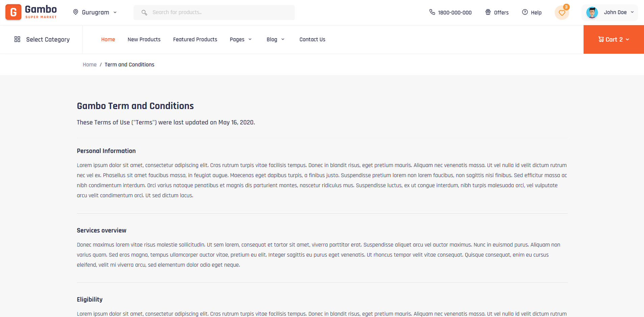This screenshot has height=317, width=644.
Task: Click the Select Category grid icon
Action: (x=17, y=39)
